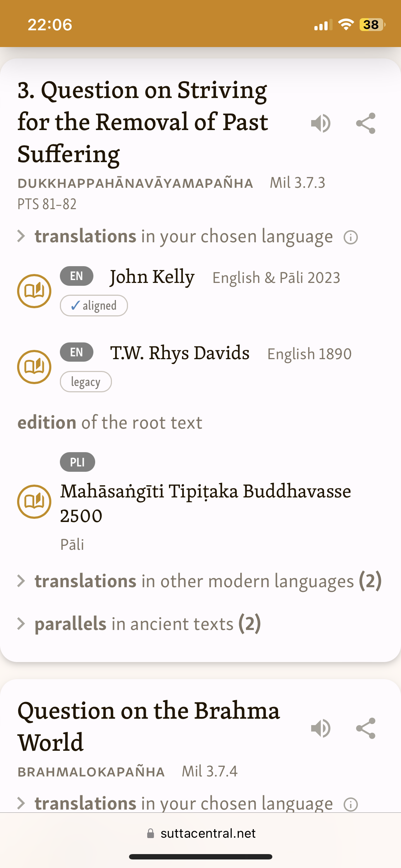The height and width of the screenshot is (868, 401).
Task: Open T.W. Rhys Davids translation book icon
Action: [34, 367]
